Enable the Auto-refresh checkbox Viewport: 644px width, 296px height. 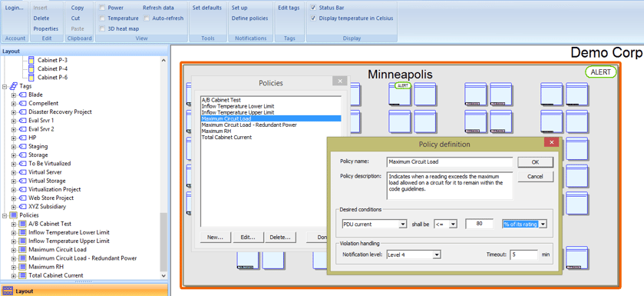[147, 18]
